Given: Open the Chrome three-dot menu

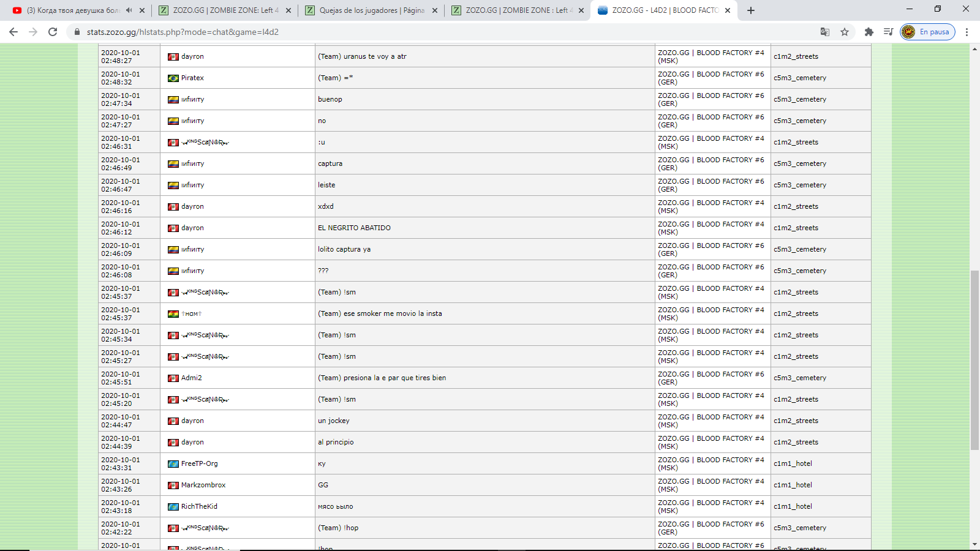Looking at the screenshot, I should click(967, 32).
